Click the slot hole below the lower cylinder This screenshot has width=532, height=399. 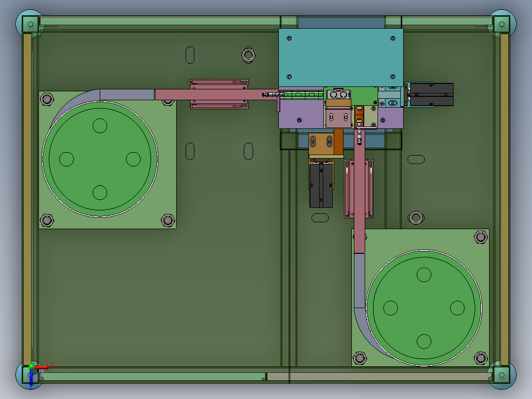pos(320,218)
